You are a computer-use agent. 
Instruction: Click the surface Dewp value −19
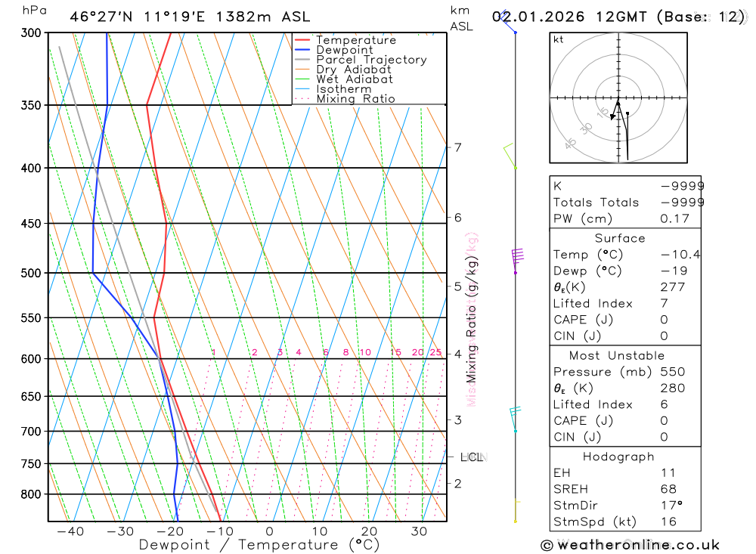(674, 271)
